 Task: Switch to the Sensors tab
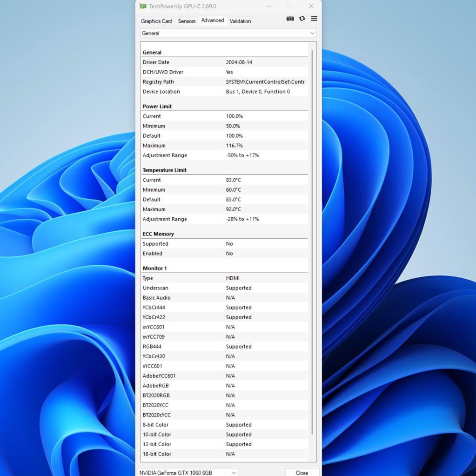[x=187, y=21]
